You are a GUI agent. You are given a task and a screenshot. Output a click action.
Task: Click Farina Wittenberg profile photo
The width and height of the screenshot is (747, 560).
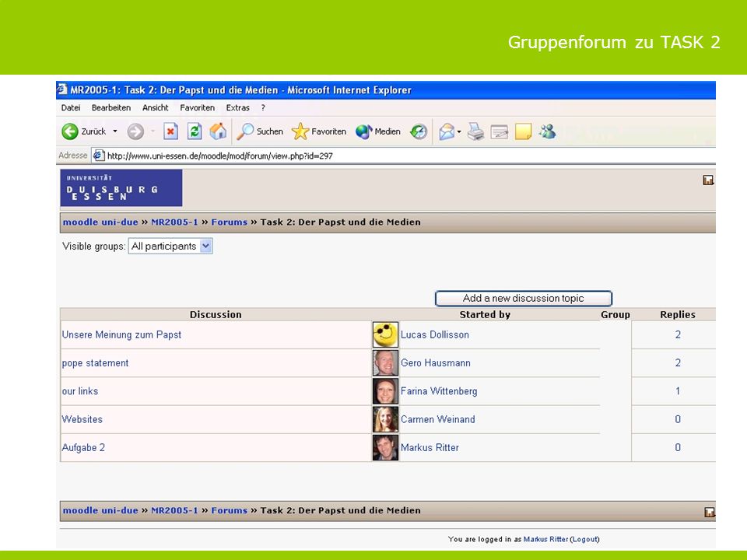coord(385,391)
